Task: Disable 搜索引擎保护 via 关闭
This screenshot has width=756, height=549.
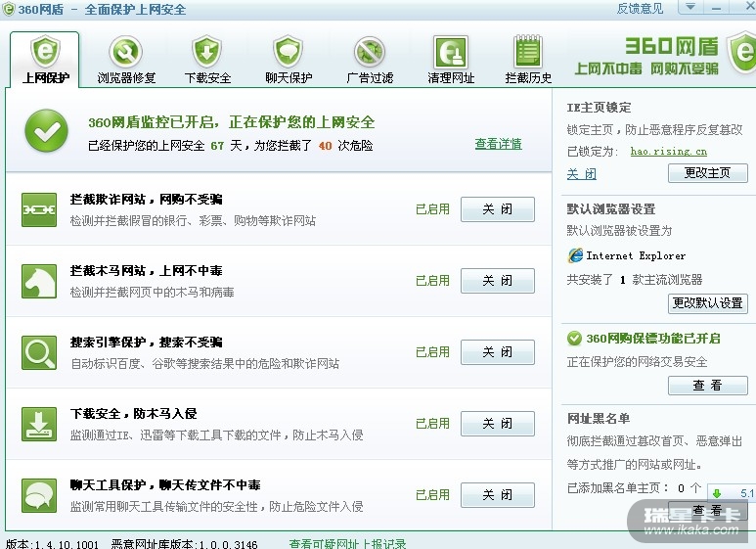Action: tap(498, 352)
